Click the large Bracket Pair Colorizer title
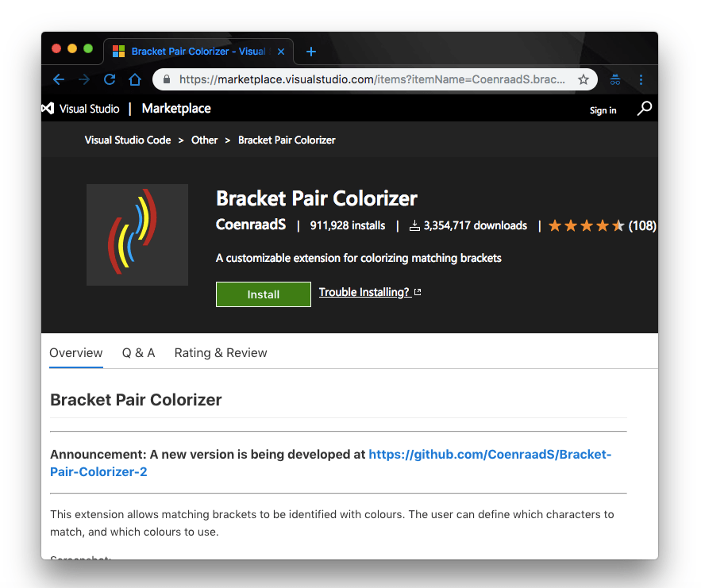This screenshot has height=588, width=701. [x=317, y=198]
